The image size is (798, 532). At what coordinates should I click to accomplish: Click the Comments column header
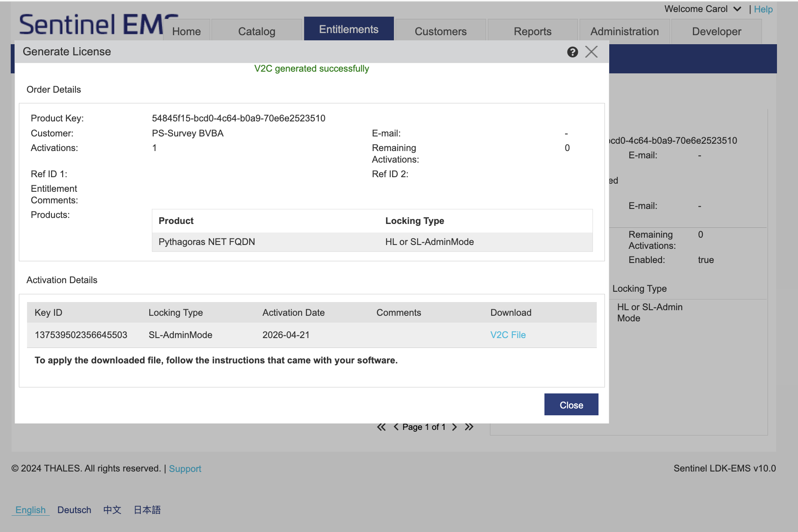pos(399,313)
